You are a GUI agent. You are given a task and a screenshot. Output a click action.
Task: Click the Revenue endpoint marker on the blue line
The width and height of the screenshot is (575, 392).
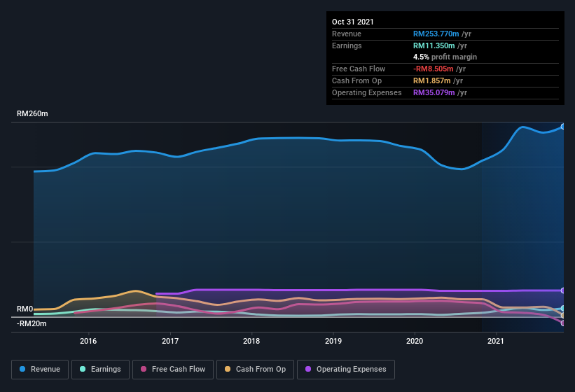click(x=563, y=127)
